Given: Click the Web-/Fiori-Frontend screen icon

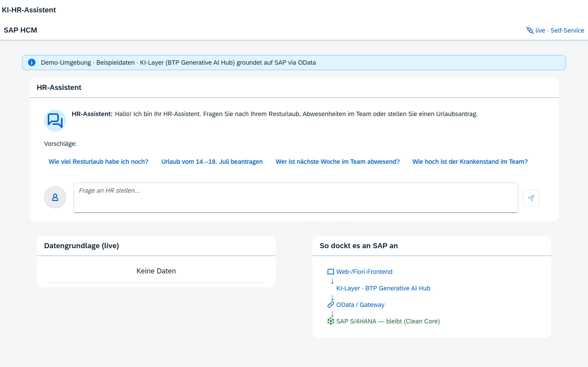Looking at the screenshot, I should pos(331,272).
